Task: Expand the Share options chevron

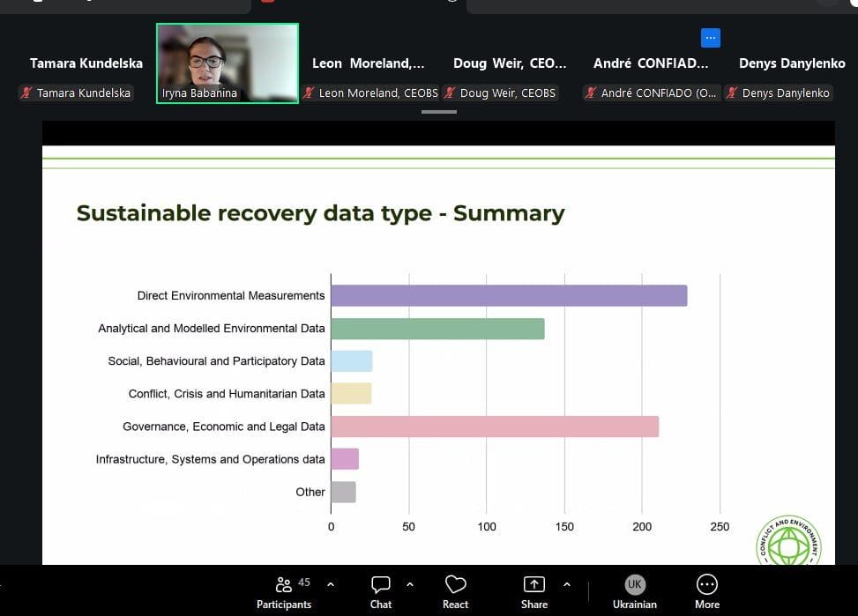Action: click(566, 584)
